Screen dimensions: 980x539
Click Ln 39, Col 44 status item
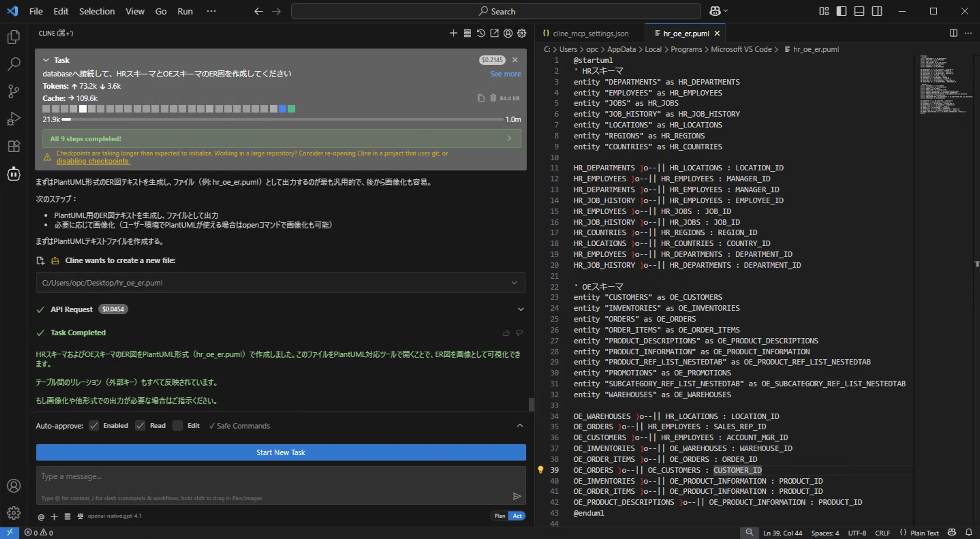[783, 533]
